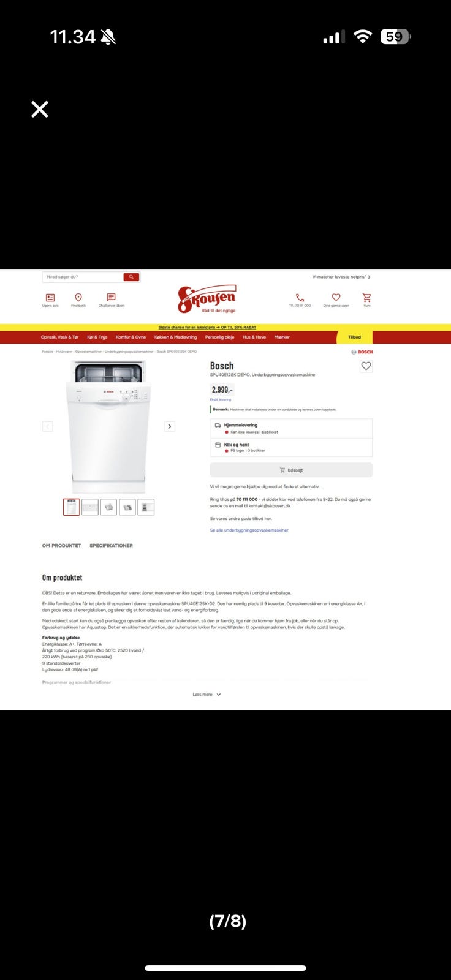Click the Bosch product title
This screenshot has width=451, height=980.
222,366
